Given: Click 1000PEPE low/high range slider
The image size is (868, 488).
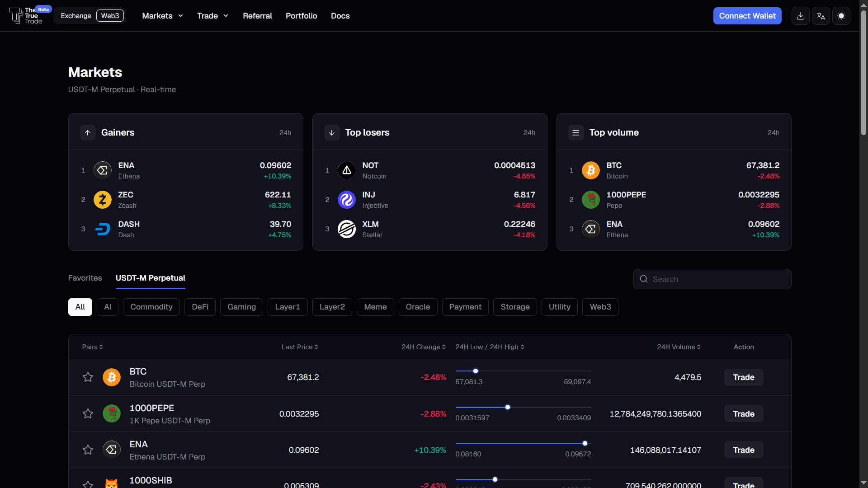Looking at the screenshot, I should (523, 407).
